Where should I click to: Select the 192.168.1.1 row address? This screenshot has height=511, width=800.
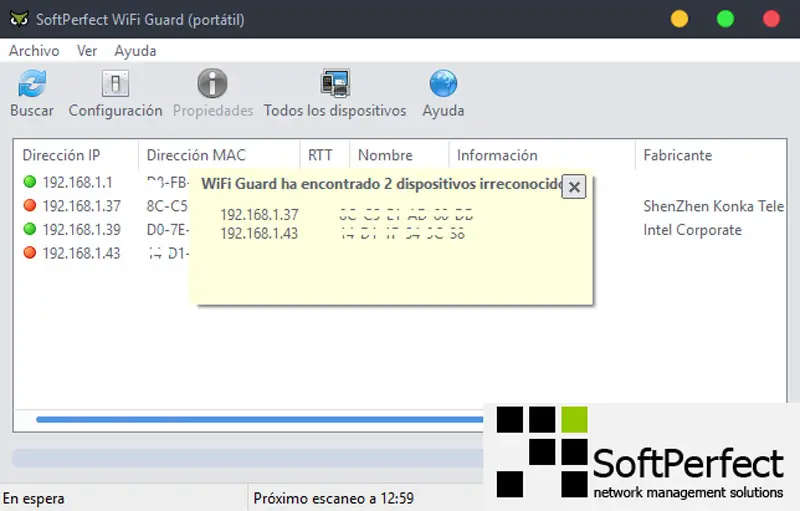[78, 182]
